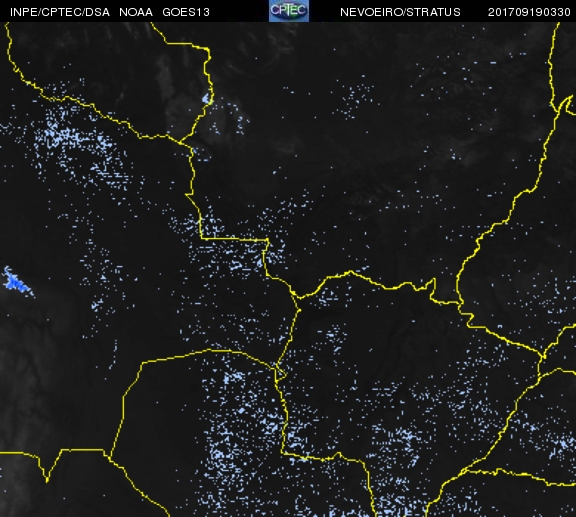The height and width of the screenshot is (517, 576).
Task: Click the bright blue patch at left edge
Action: click(x=17, y=281)
